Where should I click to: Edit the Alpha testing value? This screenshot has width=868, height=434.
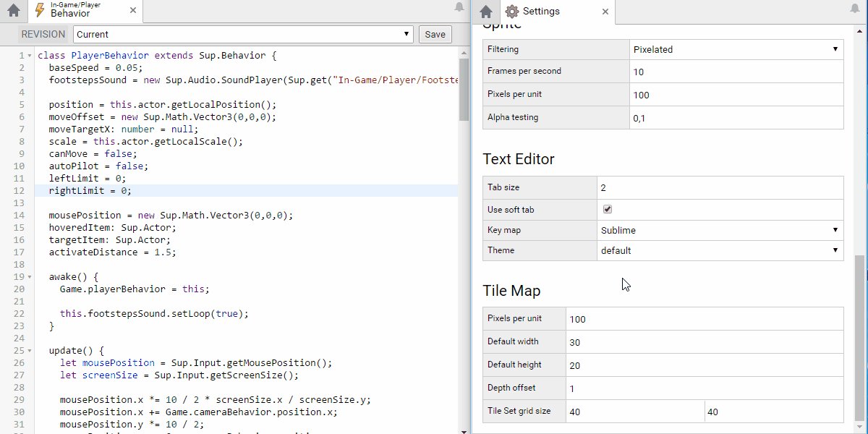(x=736, y=118)
